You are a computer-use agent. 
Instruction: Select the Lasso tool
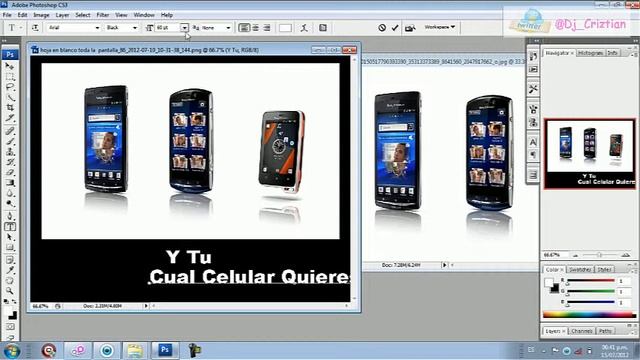pyautogui.click(x=10, y=87)
